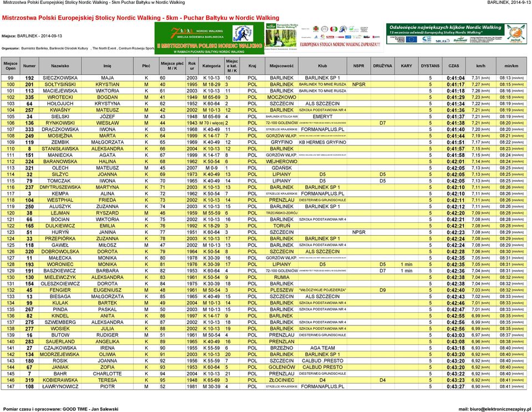
Task: Click the club cell 'EMERYT'
Action: click(323, 117)
